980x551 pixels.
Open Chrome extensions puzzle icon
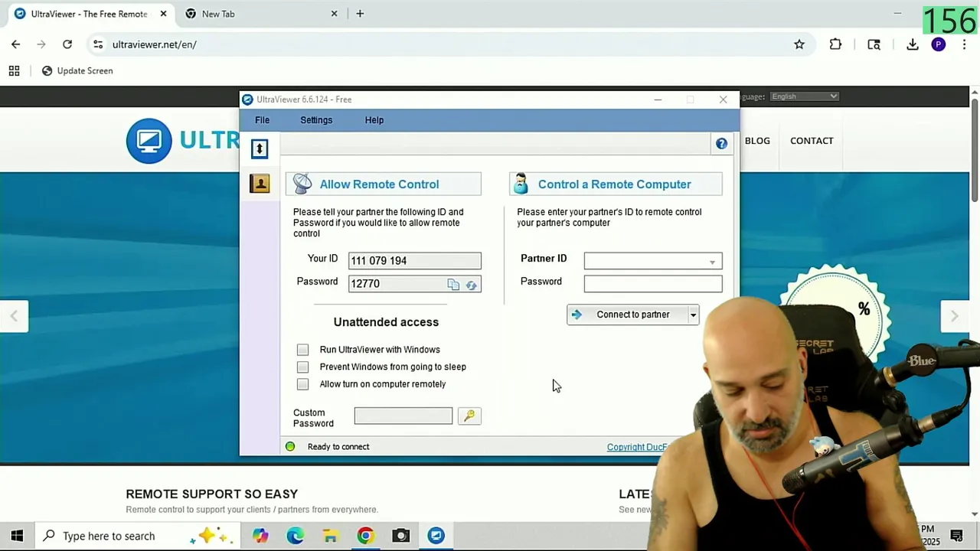pyautogui.click(x=835, y=44)
